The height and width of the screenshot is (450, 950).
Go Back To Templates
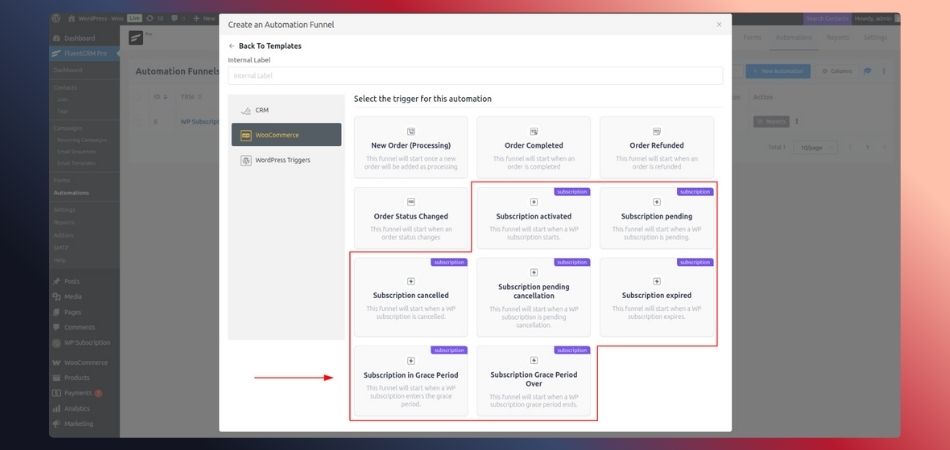(270, 46)
